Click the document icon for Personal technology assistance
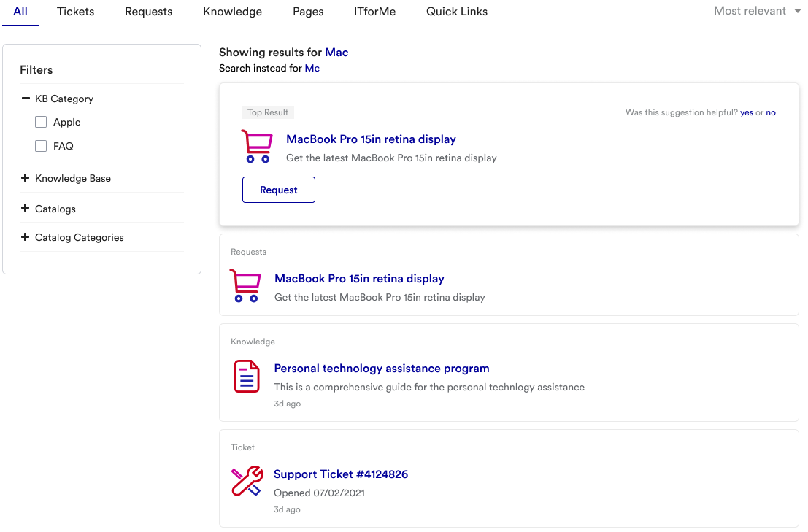The width and height of the screenshot is (808, 532). [x=247, y=377]
